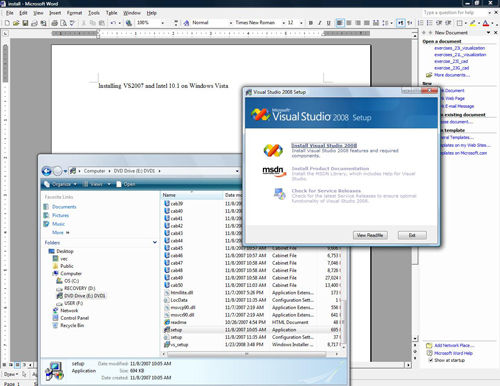Open the Table menu
500x386 pixels.
(x=111, y=13)
